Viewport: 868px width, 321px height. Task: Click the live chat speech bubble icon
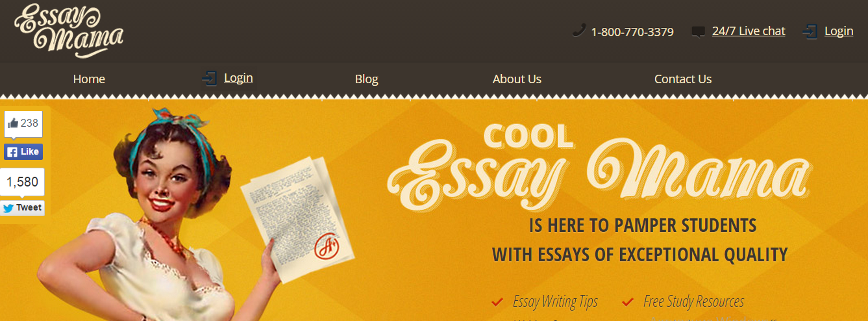(x=699, y=32)
